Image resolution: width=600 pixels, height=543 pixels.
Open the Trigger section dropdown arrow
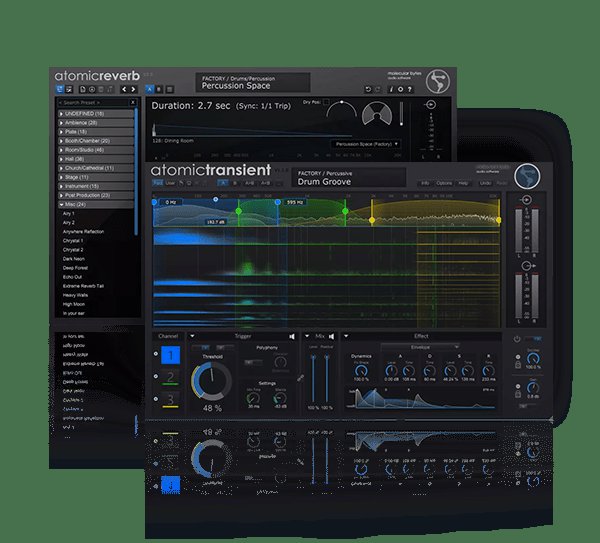192,336
